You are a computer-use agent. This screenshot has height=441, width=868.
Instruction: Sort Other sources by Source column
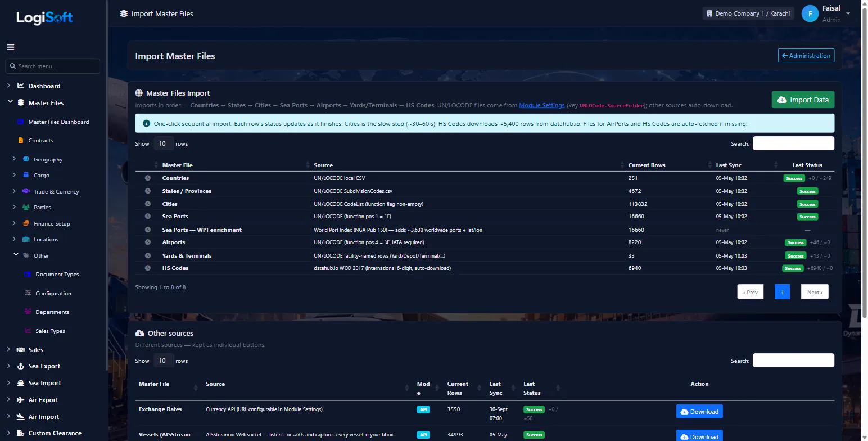pyautogui.click(x=215, y=384)
